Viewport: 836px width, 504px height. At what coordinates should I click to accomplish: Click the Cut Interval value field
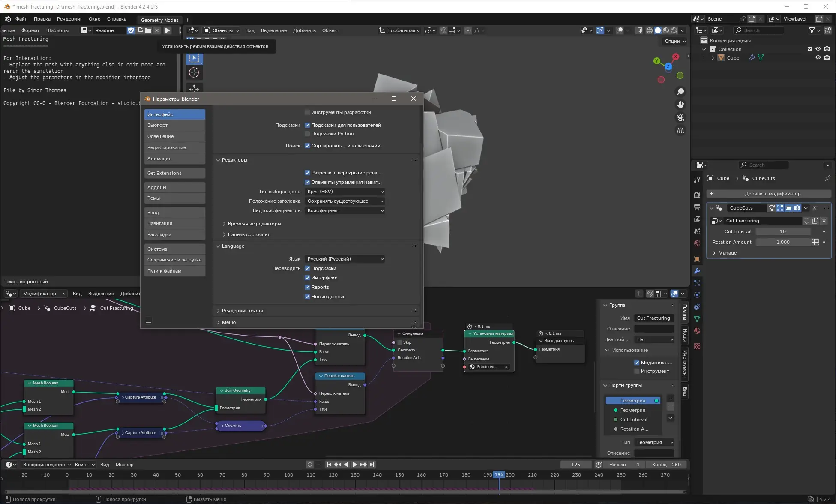782,231
